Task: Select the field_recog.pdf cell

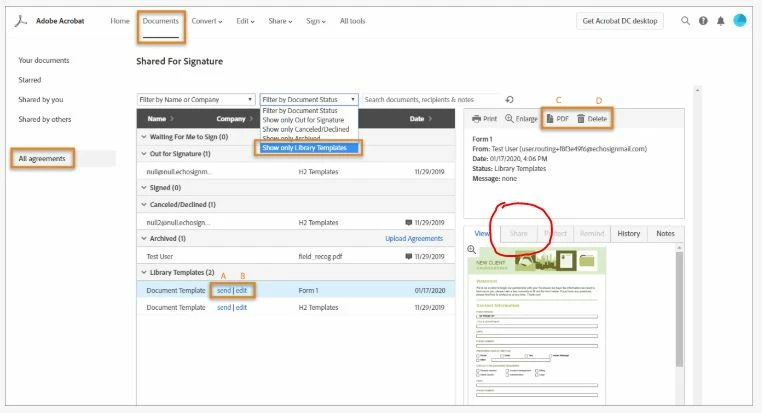Action: click(x=320, y=257)
